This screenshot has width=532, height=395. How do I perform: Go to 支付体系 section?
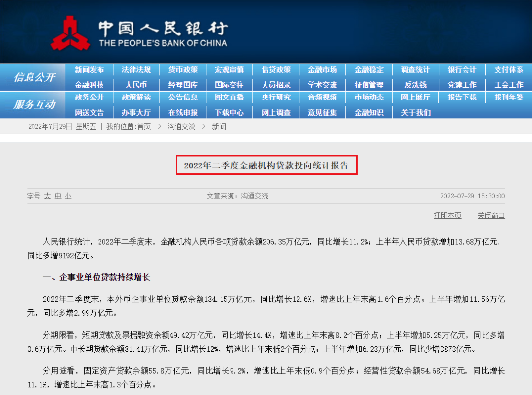(x=509, y=70)
